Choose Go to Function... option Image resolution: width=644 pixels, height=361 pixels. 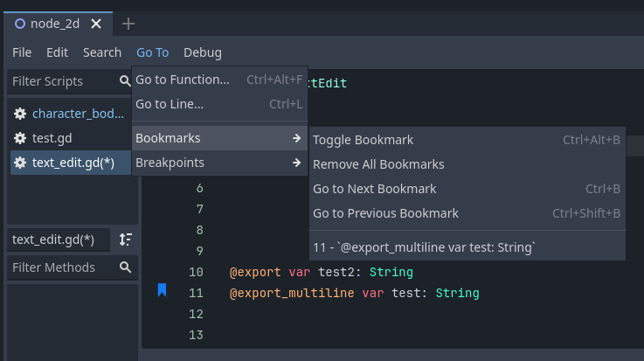click(x=183, y=80)
